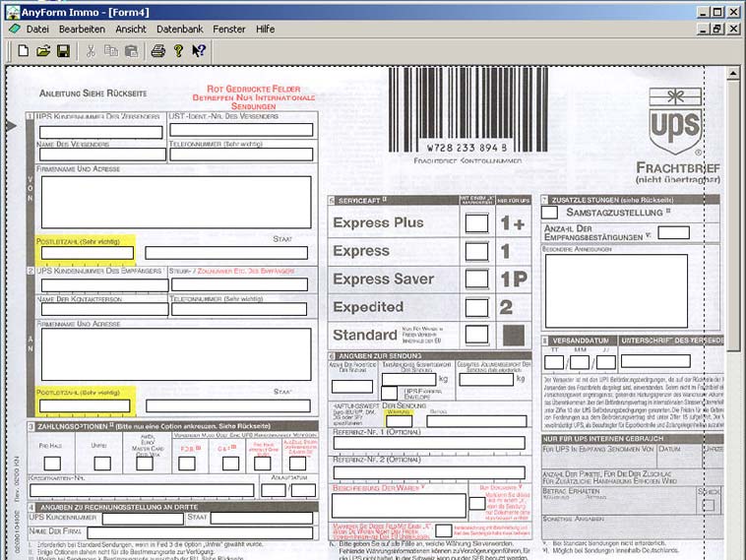Viewport: 746px width, 560px height.
Task: Click the sender Postleitzahl yellow field
Action: (x=87, y=253)
